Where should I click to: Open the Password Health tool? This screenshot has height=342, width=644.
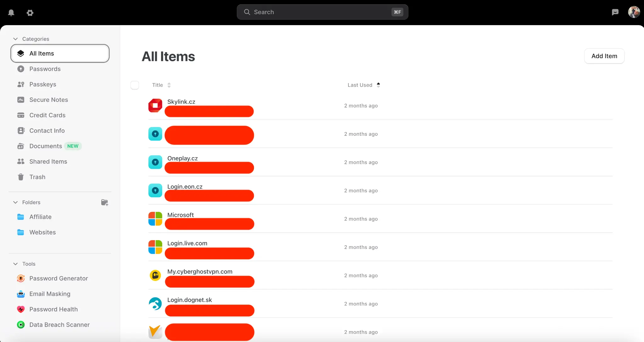pyautogui.click(x=53, y=309)
